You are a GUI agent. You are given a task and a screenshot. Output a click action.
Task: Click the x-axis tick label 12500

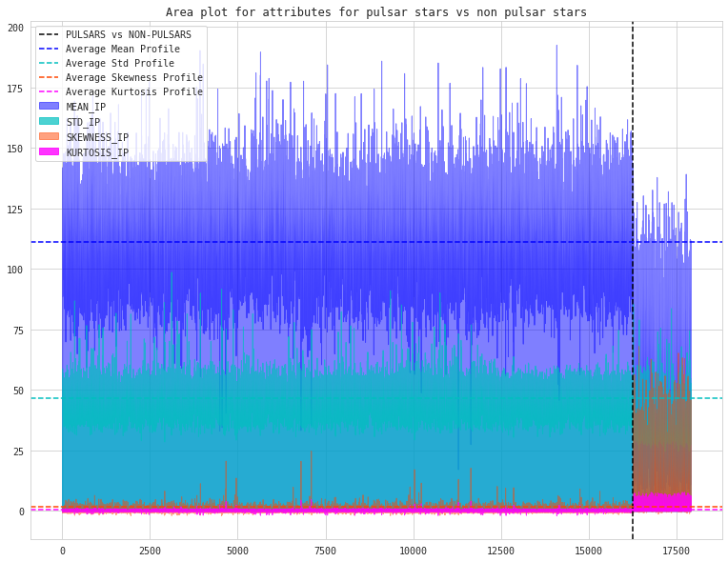click(501, 552)
